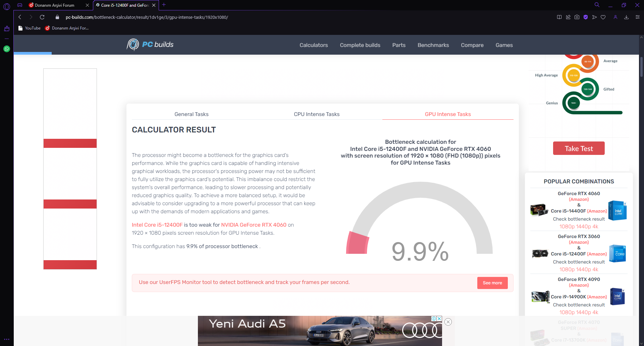Open the Intel Core i5-12400F inline link
Screen dimensions: 644x346
click(x=157, y=225)
